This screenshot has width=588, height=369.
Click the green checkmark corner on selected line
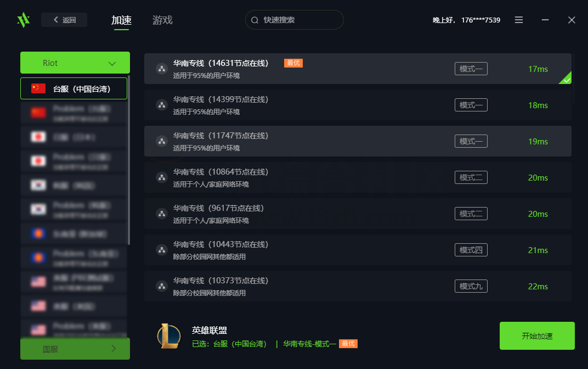pos(566,79)
